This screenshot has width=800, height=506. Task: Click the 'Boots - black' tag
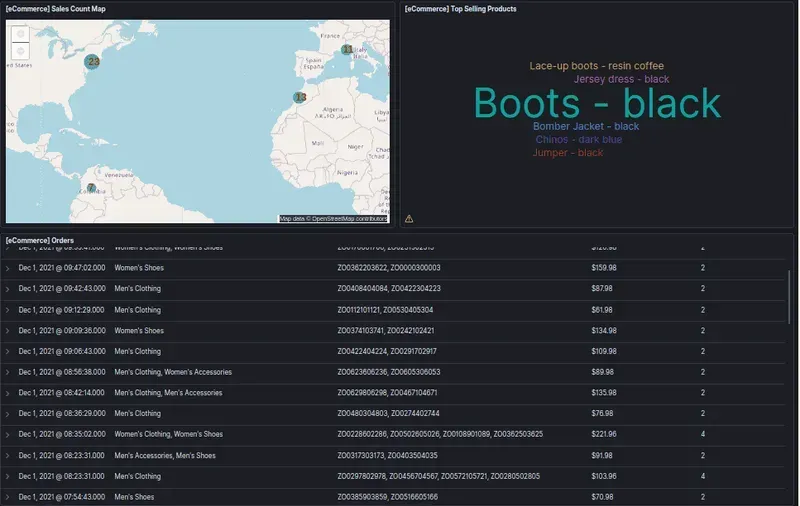tap(596, 104)
